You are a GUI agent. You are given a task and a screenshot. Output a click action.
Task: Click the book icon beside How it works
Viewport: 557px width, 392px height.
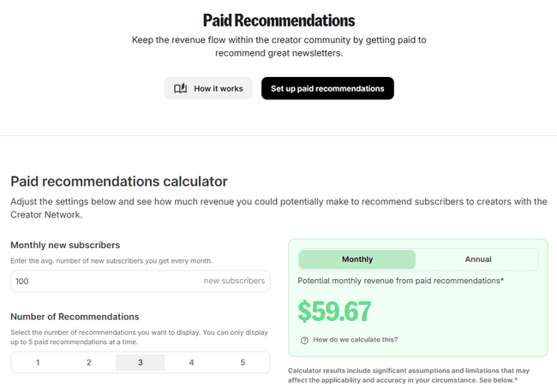[180, 88]
